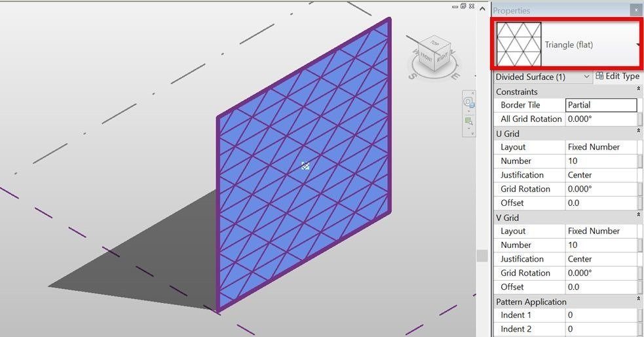
Task: Click the E compass letter under the ViewCube
Action: 455,75
